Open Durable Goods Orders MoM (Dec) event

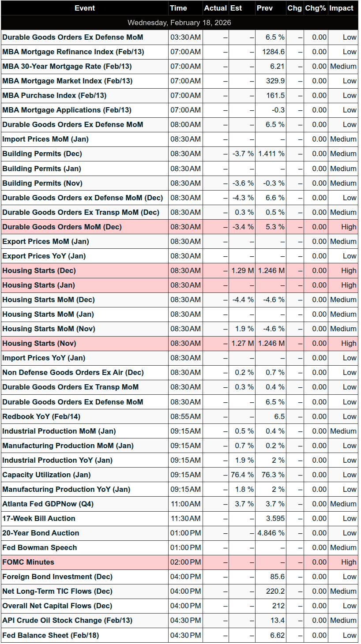pyautogui.click(x=62, y=227)
